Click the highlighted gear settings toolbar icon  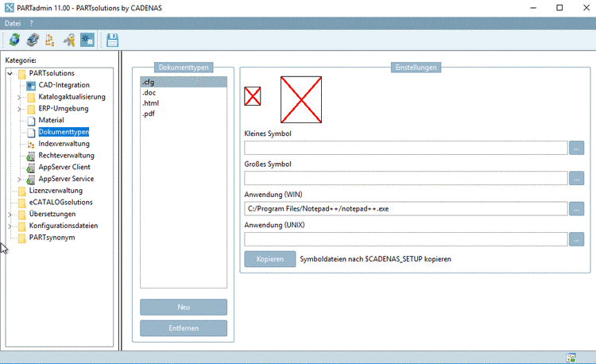tap(87, 40)
